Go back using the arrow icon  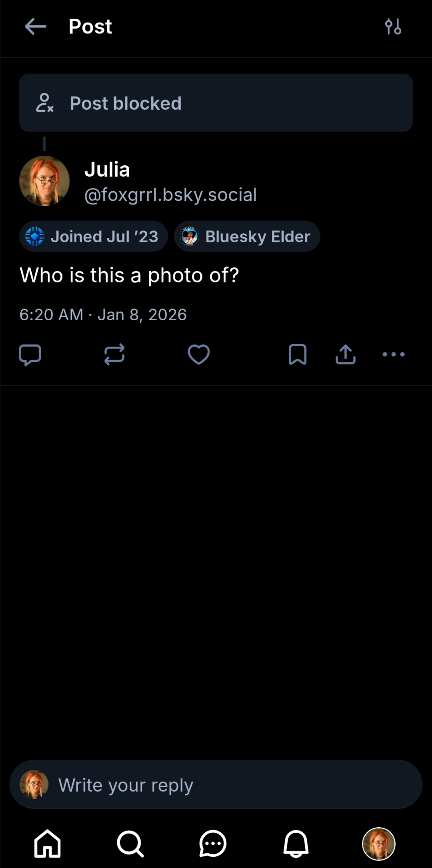[36, 27]
